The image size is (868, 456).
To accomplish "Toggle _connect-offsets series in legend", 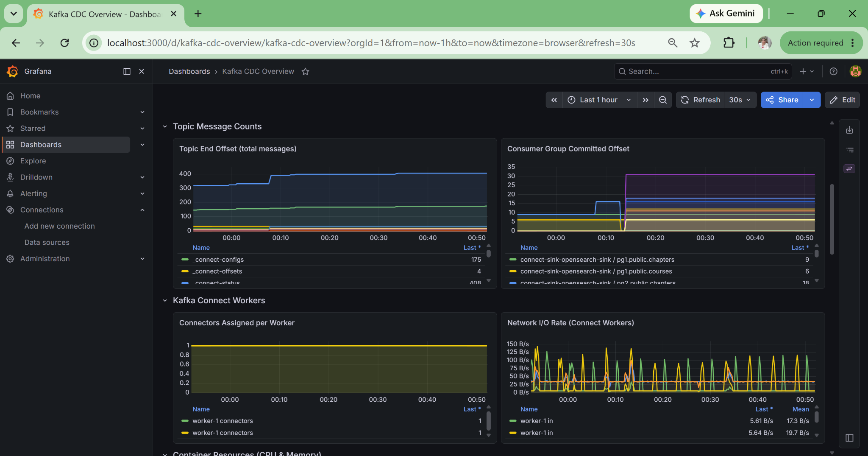I will 217,271.
